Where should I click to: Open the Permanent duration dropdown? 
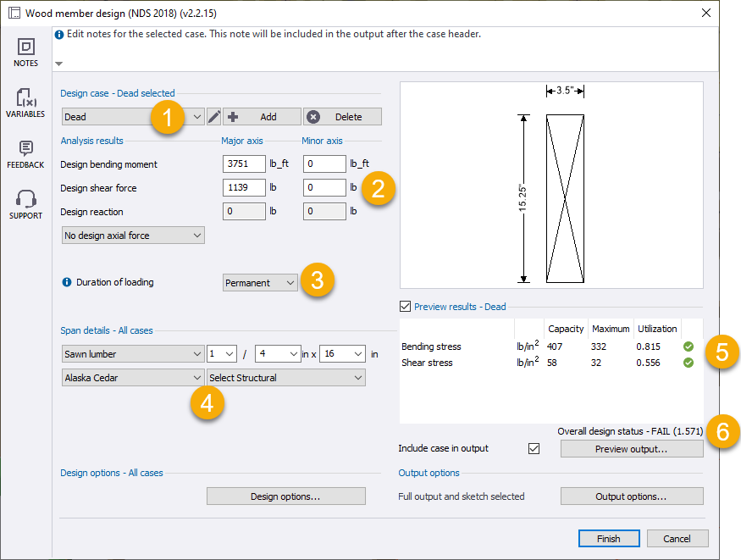pyautogui.click(x=260, y=283)
